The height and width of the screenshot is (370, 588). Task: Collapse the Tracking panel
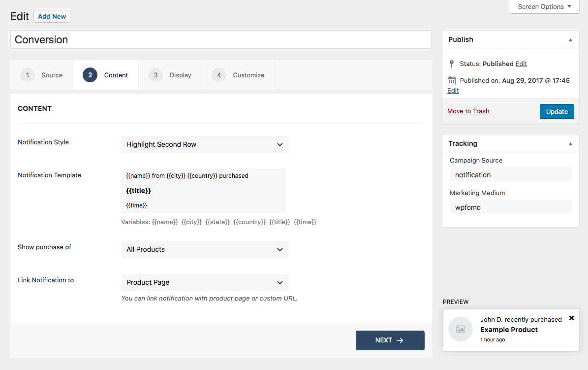(x=570, y=143)
